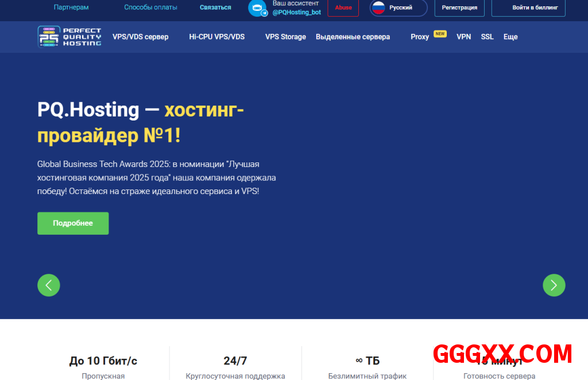Open Hi-CPU VPS/VDS menu item
The width and height of the screenshot is (588, 380).
tap(216, 37)
